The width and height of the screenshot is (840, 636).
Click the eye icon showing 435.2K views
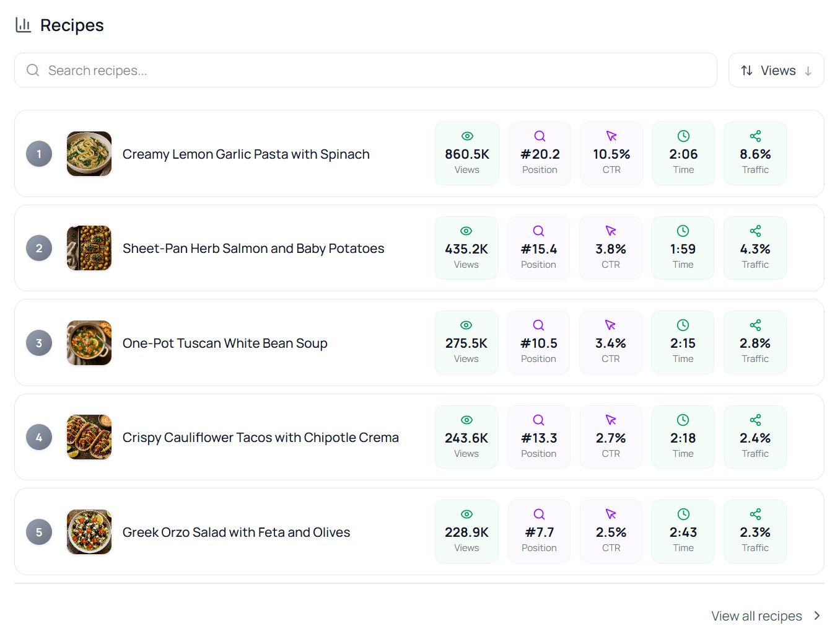(x=466, y=230)
